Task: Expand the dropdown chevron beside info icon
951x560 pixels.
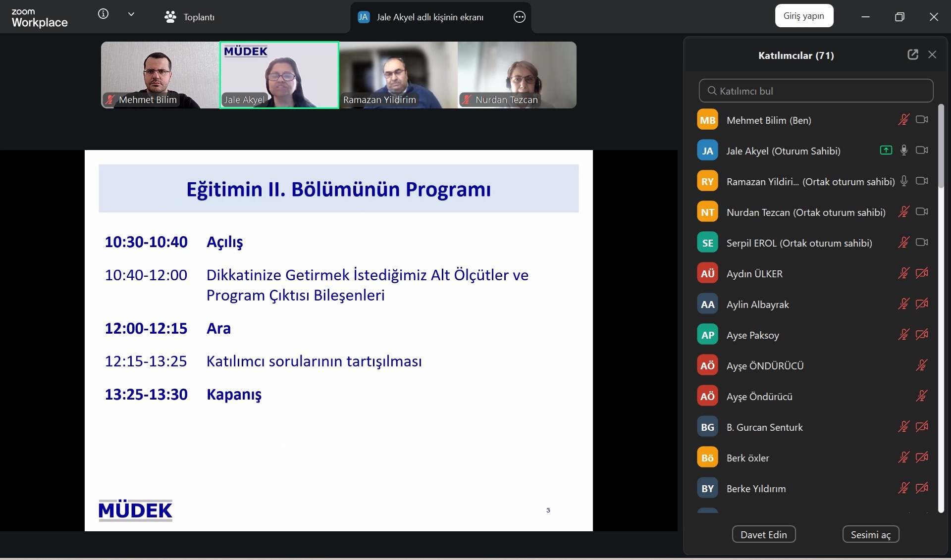Action: (131, 14)
